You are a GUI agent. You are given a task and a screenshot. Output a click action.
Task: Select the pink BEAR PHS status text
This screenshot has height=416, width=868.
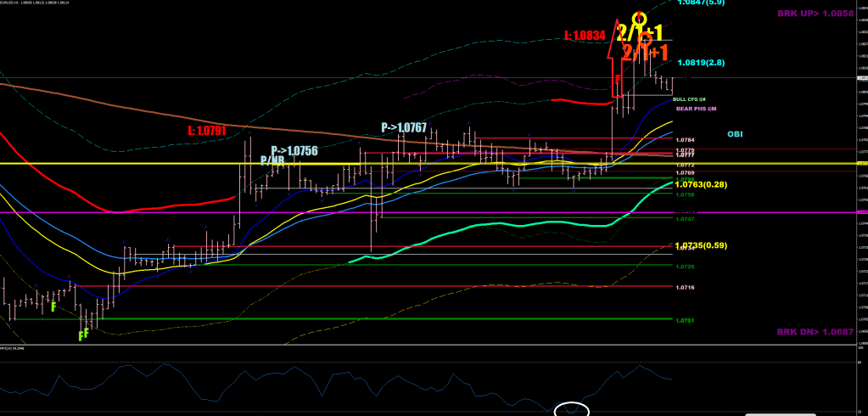[x=696, y=109]
